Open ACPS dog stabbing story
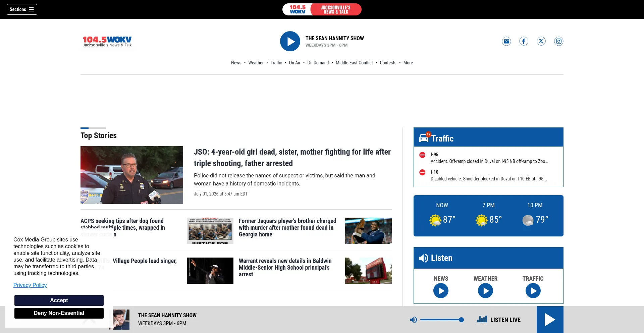The width and height of the screenshot is (644, 333). tap(123, 228)
